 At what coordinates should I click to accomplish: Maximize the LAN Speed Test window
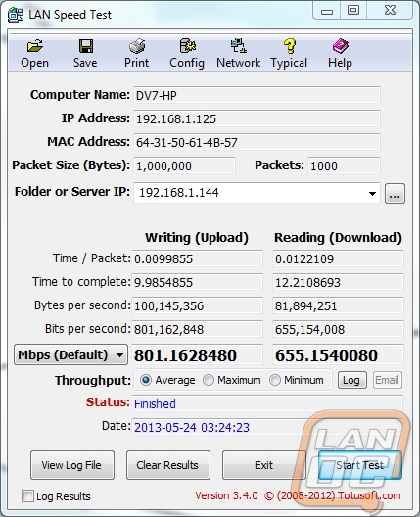tap(353, 11)
